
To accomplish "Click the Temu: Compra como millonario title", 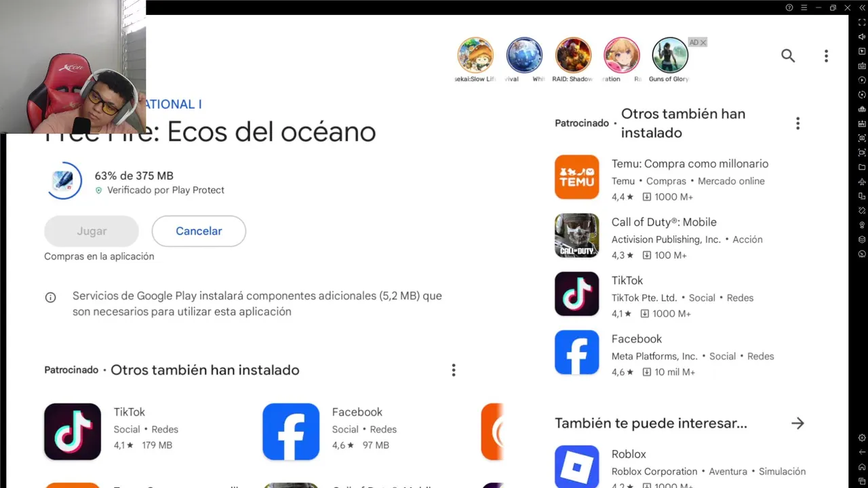I will pos(690,164).
